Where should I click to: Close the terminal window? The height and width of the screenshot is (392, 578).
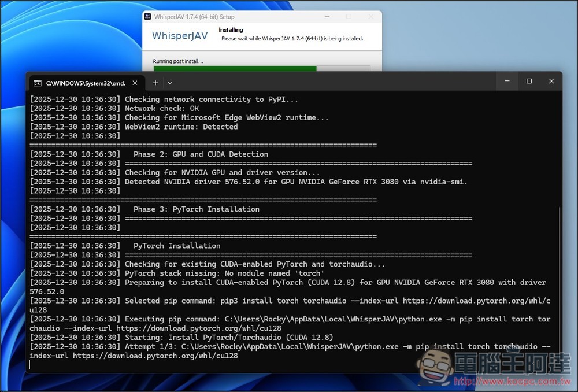pos(551,81)
